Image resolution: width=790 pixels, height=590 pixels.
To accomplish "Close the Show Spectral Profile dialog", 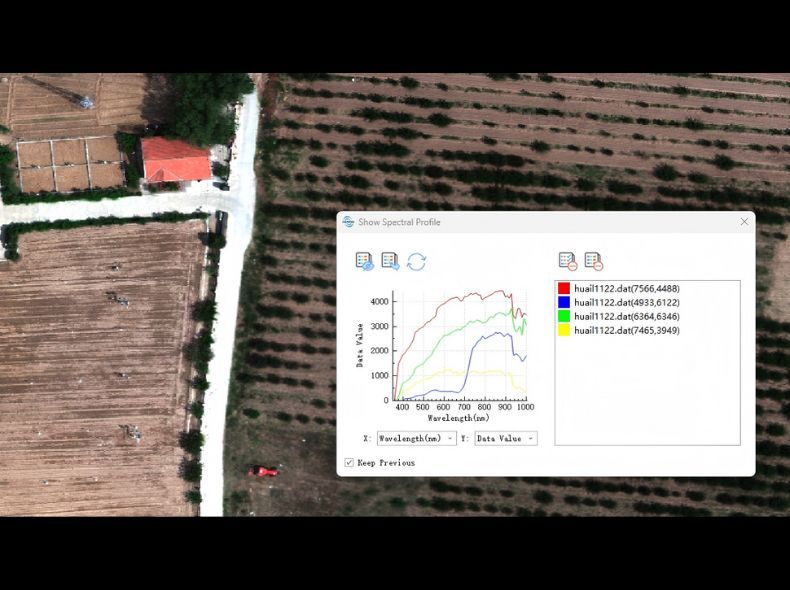I will [744, 222].
